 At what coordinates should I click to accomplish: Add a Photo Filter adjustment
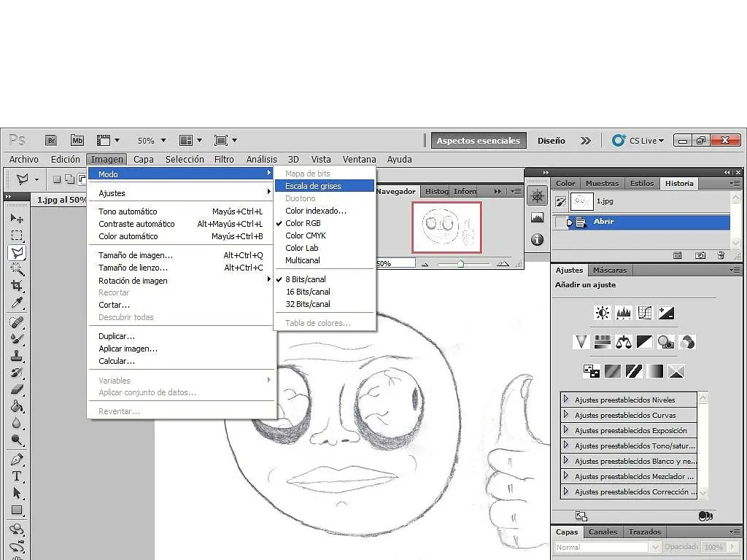(665, 342)
